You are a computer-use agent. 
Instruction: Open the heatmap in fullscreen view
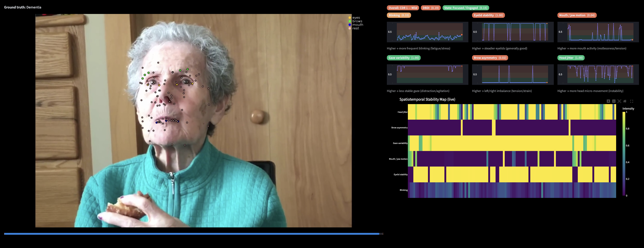coord(631,101)
